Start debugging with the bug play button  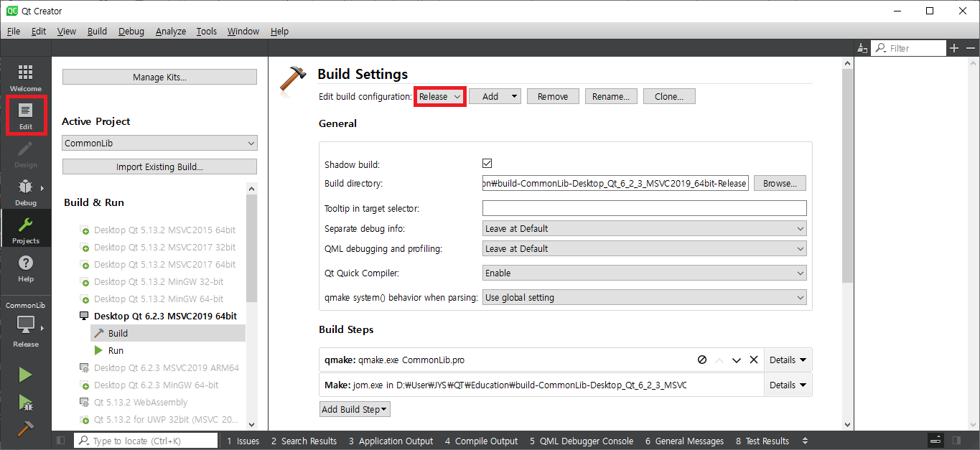[x=25, y=402]
